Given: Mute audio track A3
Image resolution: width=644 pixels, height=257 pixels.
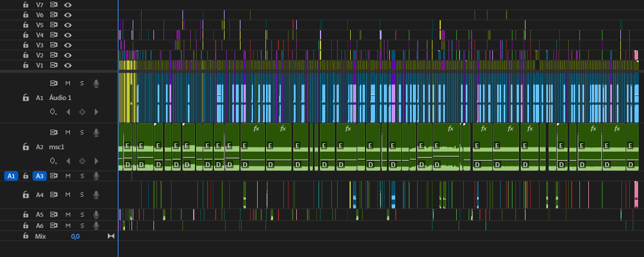Looking at the screenshot, I should pos(68,176).
